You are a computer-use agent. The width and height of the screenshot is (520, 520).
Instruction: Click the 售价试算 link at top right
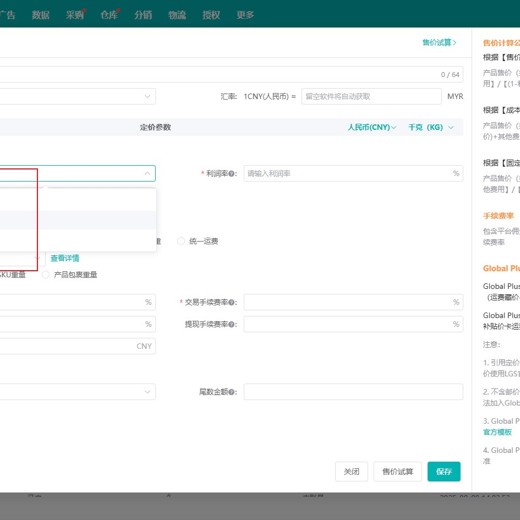coord(439,43)
